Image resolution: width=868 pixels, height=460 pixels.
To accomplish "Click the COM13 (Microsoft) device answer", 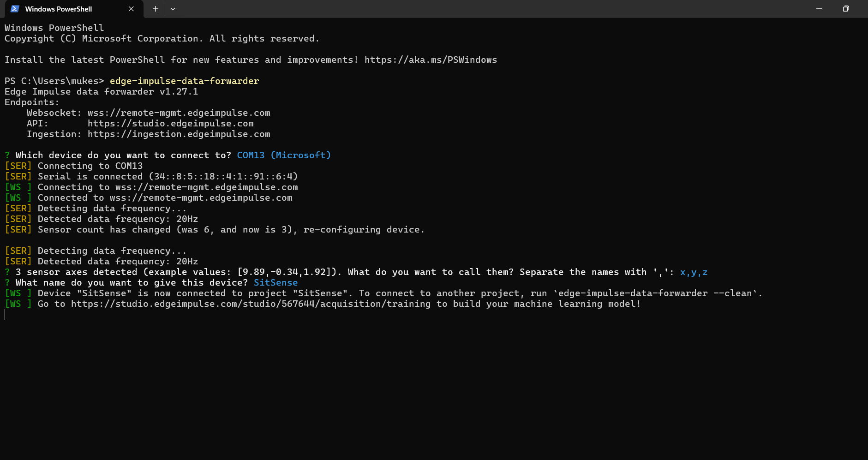I will pos(284,155).
